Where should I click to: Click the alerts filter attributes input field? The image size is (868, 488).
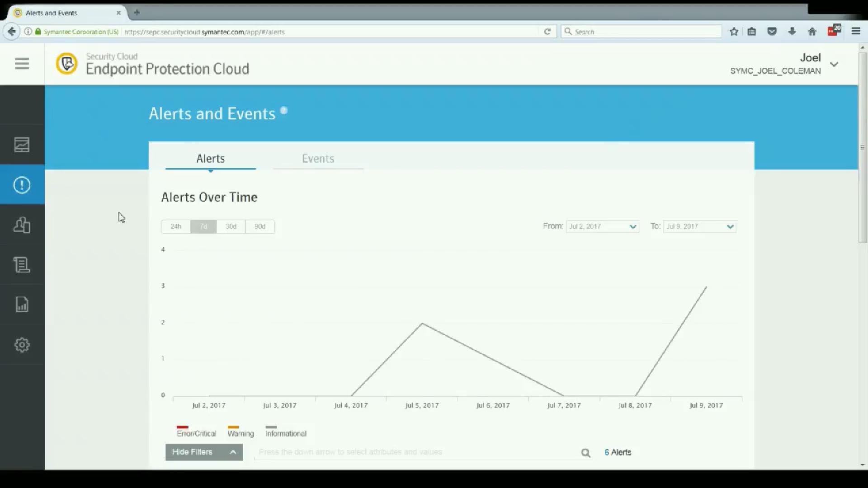point(416,452)
